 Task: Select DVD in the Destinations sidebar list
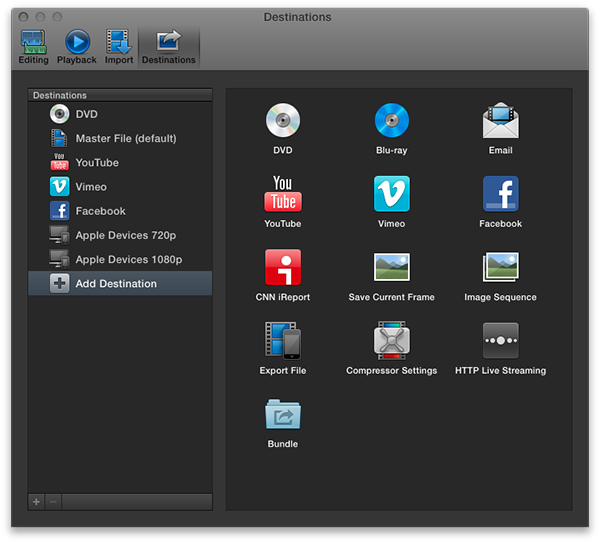pyautogui.click(x=120, y=114)
